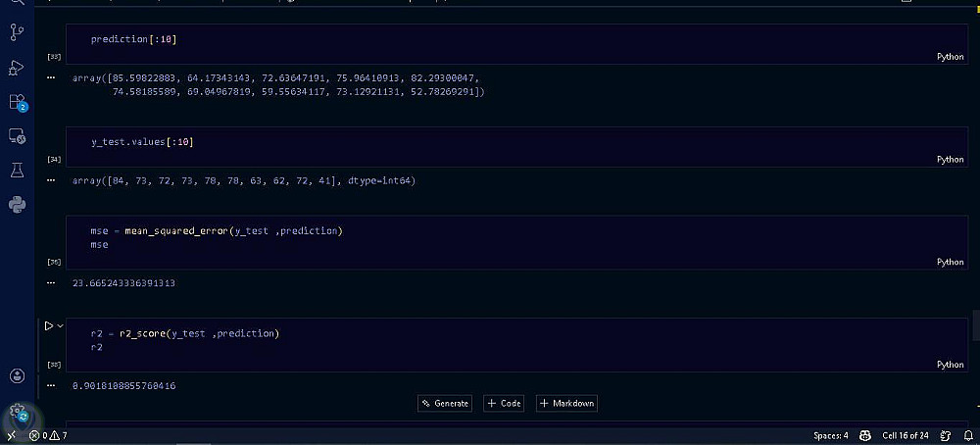
Task: Click into the y_test.values[:10] code cell
Action: pyautogui.click(x=516, y=146)
